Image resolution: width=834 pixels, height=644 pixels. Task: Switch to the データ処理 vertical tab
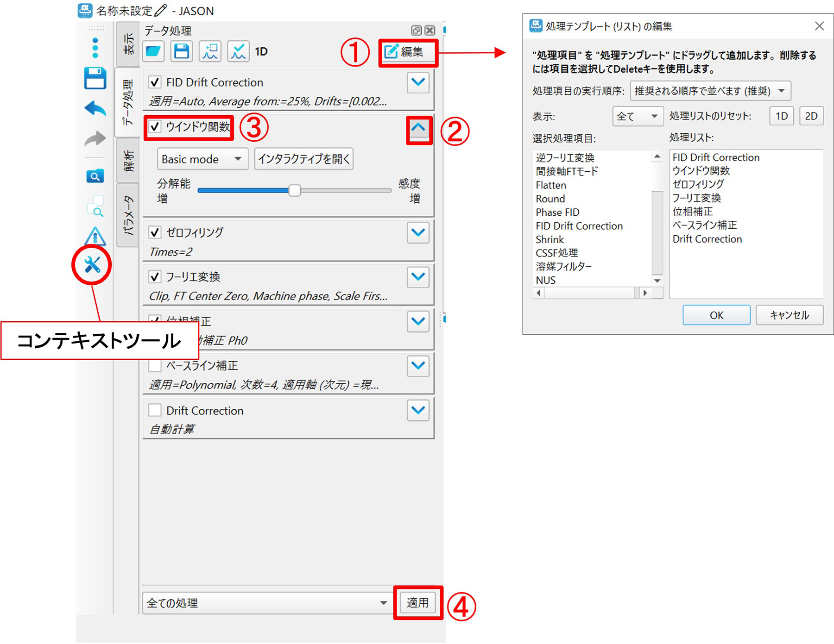[x=128, y=102]
